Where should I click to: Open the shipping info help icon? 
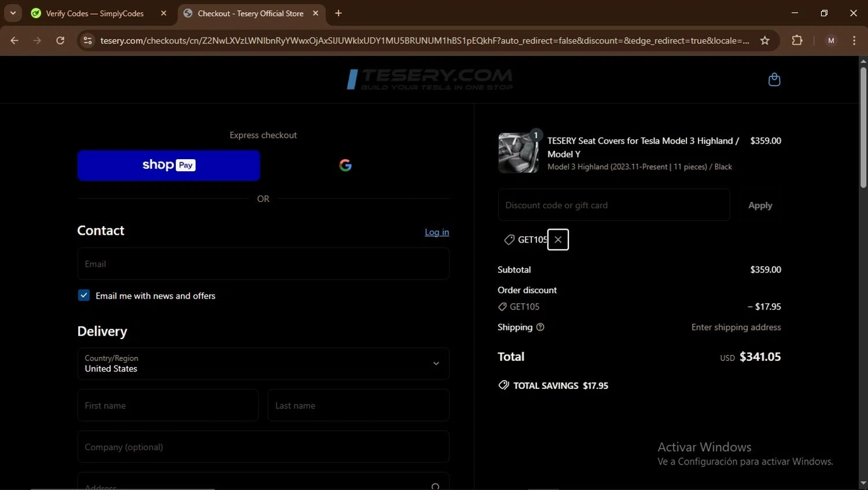(540, 327)
